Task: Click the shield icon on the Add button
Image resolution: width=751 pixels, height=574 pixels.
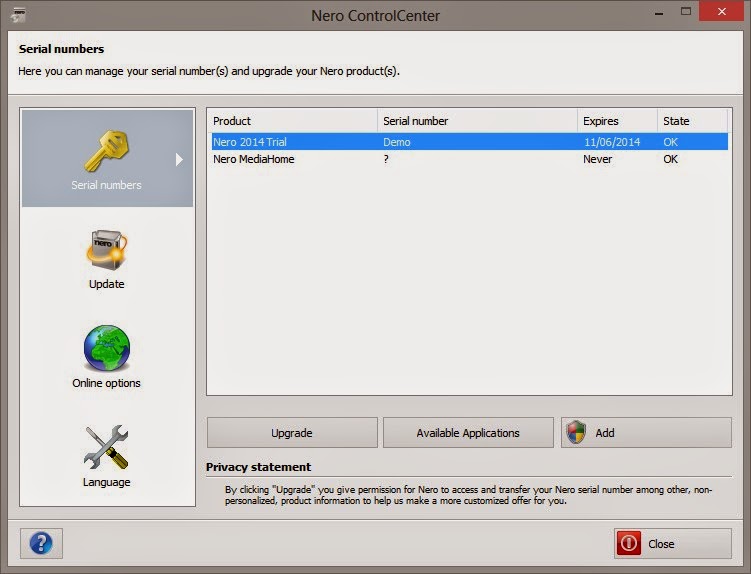Action: tap(576, 432)
